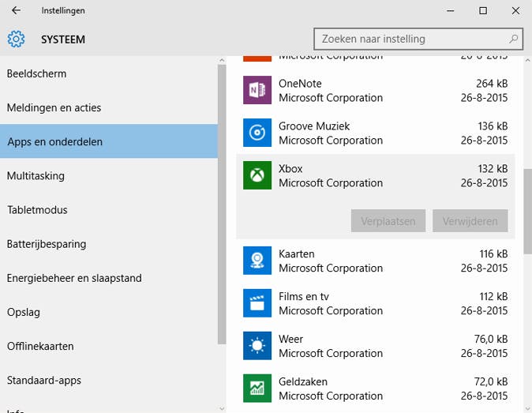
Task: Click the Systeem settings gear icon
Action: pos(16,39)
